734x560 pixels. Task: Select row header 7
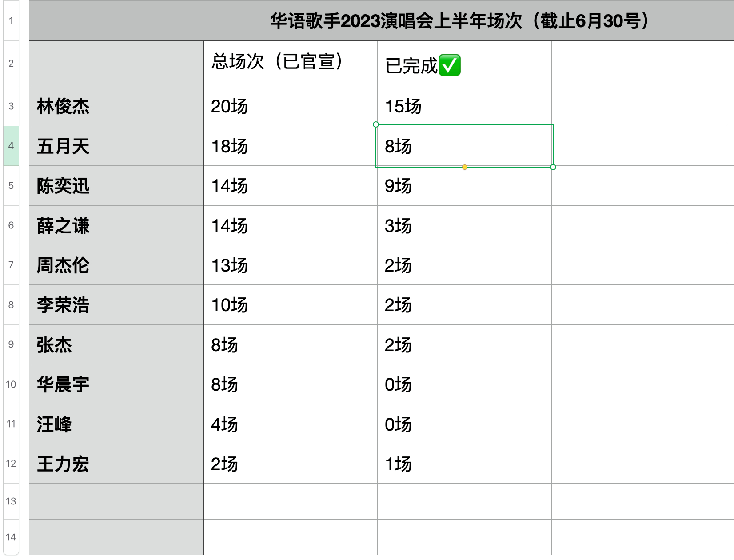pyautogui.click(x=11, y=265)
